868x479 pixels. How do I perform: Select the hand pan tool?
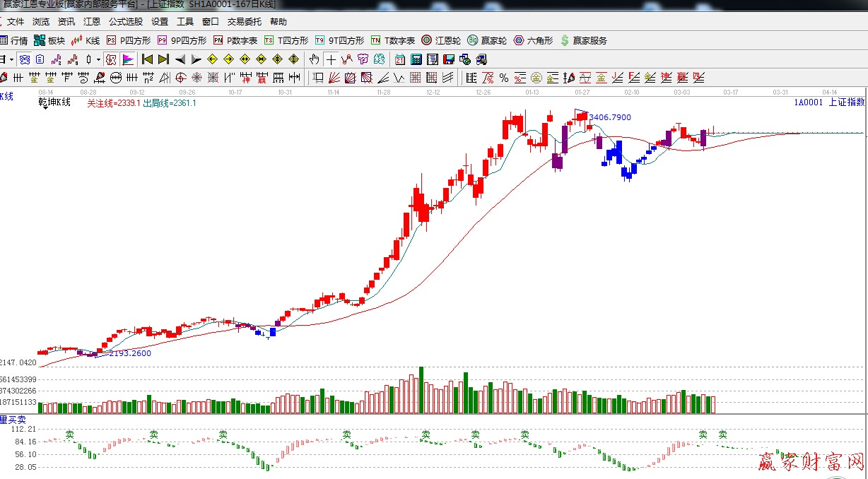pos(315,59)
